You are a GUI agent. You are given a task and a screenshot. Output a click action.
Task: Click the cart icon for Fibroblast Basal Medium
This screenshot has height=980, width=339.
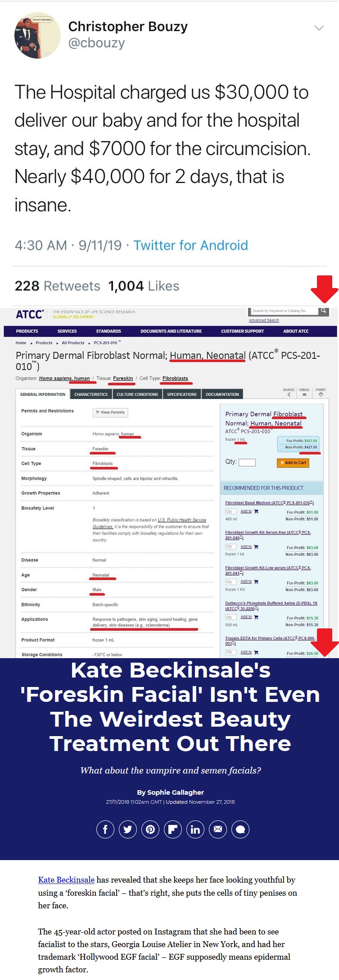pos(256,512)
